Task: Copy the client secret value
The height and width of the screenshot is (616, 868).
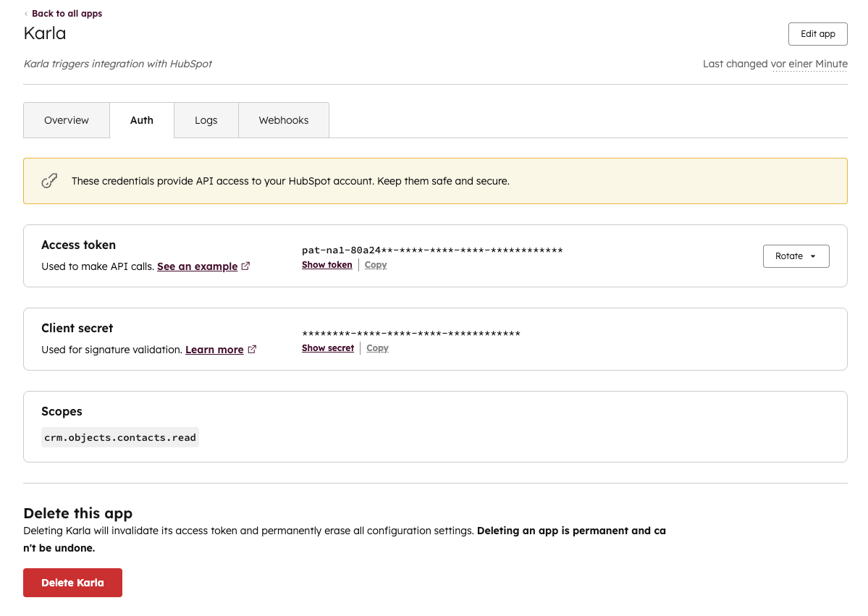Action: 377,347
